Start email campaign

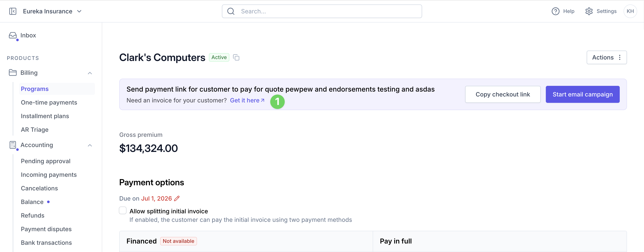(582, 95)
